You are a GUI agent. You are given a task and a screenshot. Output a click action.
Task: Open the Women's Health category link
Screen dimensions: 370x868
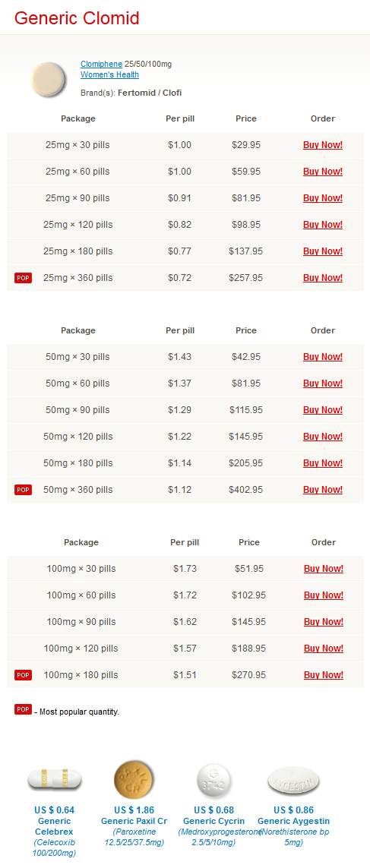pyautogui.click(x=109, y=74)
